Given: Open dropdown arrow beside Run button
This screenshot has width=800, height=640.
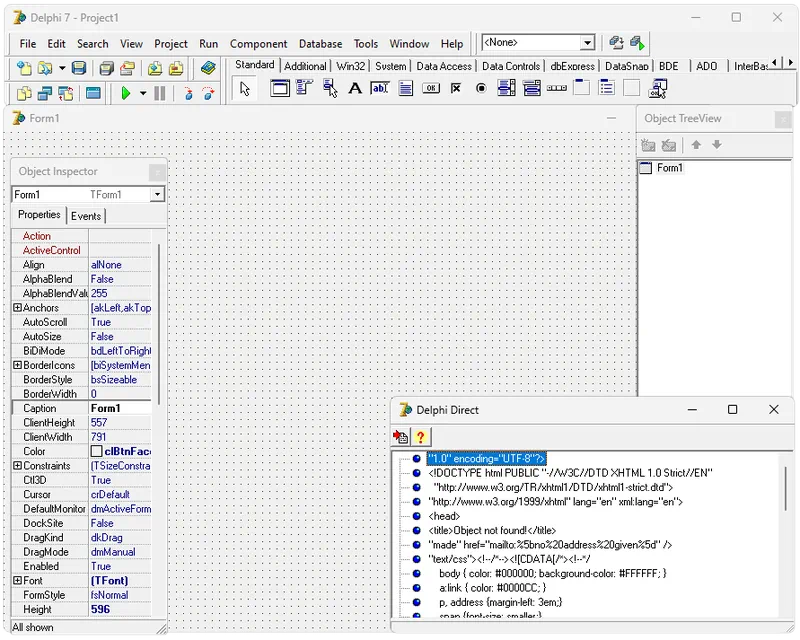Looking at the screenshot, I should point(143,93).
